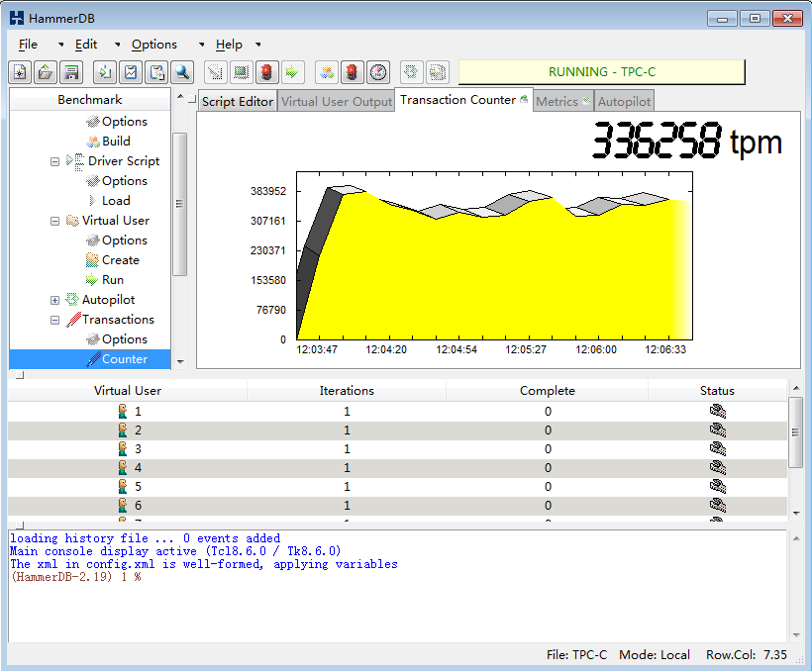812x671 pixels.
Task: Click the Open file folder icon
Action: 46,72
